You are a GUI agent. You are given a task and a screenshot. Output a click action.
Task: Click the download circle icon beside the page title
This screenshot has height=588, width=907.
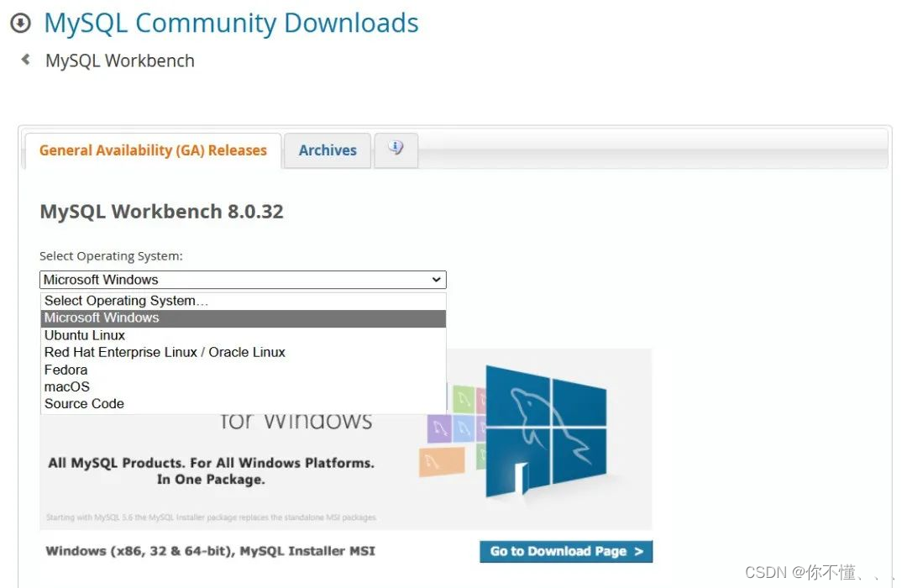pos(21,24)
